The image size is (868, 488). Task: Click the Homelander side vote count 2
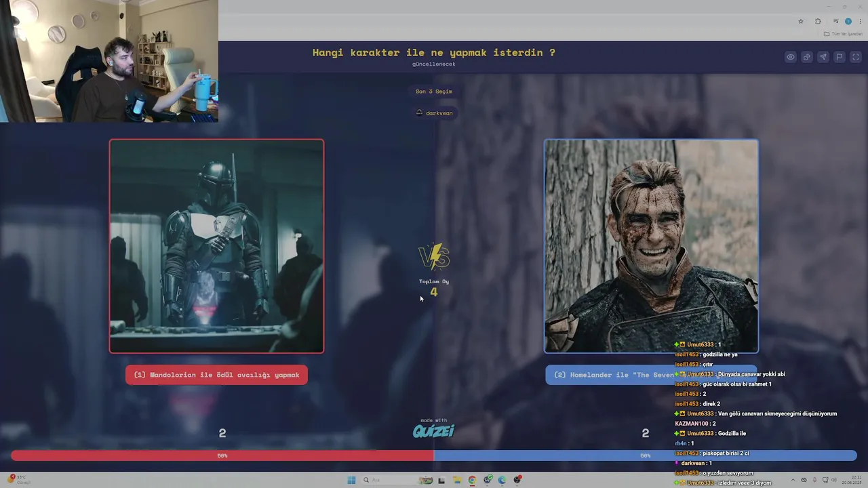[645, 433]
